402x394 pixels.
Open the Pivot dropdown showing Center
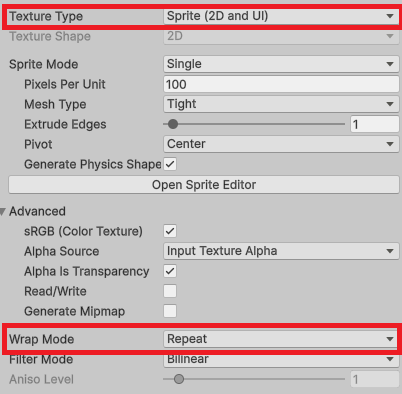tap(281, 144)
